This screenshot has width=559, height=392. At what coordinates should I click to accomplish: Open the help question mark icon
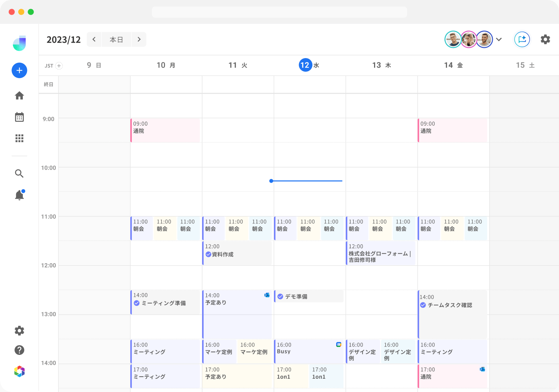click(19, 350)
